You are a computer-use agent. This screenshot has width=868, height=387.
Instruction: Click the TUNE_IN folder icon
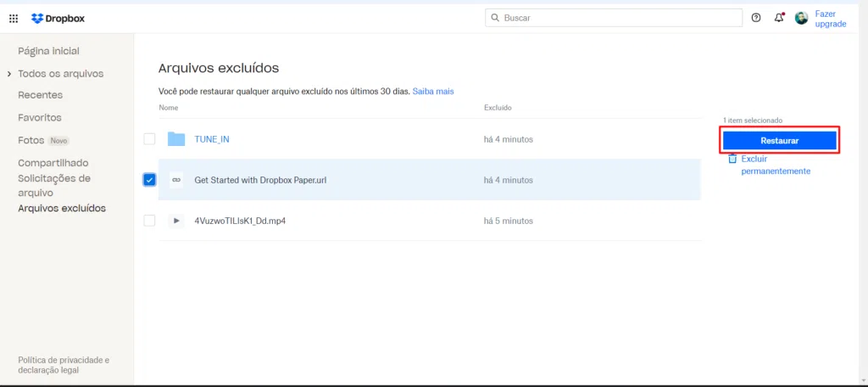[x=176, y=139]
